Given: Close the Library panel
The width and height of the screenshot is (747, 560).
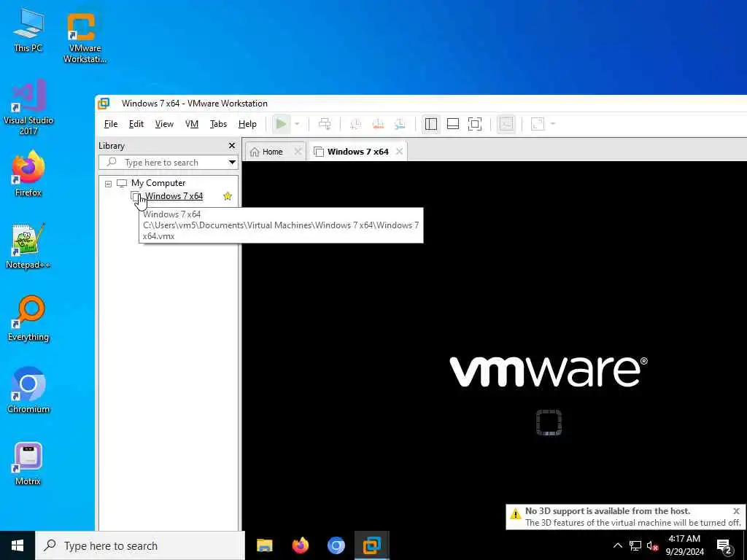Looking at the screenshot, I should (x=232, y=146).
